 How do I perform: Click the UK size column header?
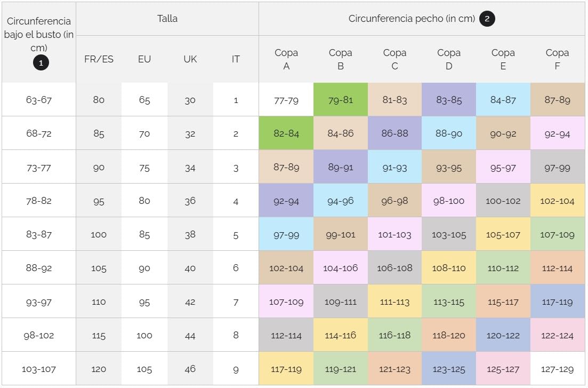190,59
